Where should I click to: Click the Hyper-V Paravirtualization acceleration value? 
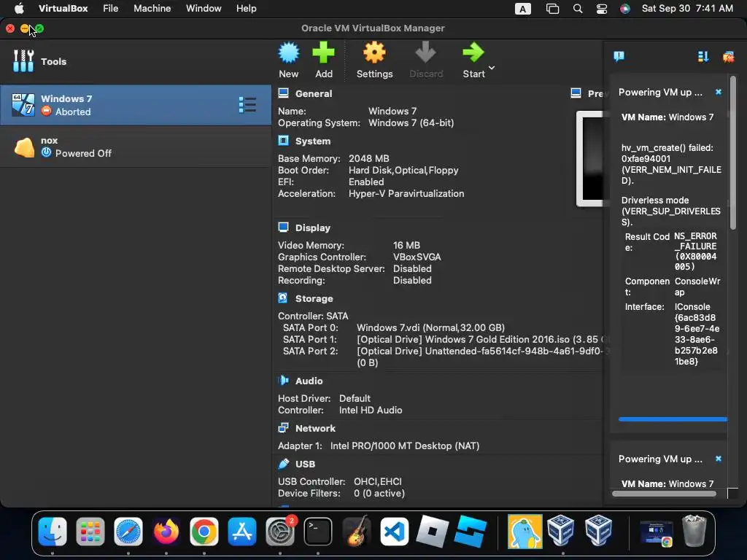click(406, 194)
